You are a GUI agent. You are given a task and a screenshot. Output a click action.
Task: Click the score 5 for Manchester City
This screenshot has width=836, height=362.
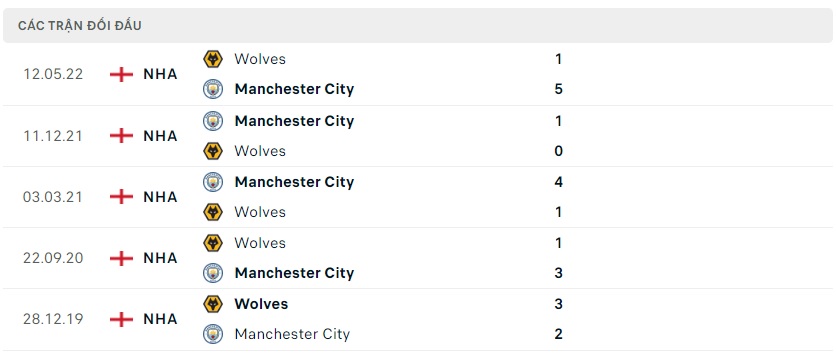pos(558,89)
